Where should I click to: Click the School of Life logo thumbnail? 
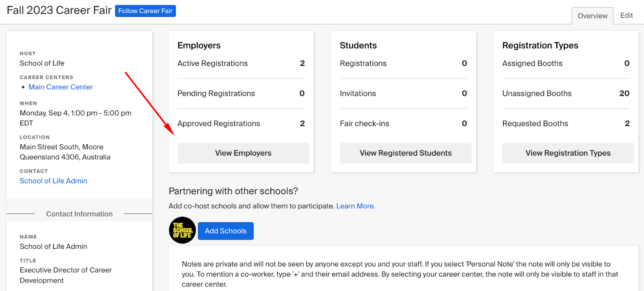pos(182,230)
